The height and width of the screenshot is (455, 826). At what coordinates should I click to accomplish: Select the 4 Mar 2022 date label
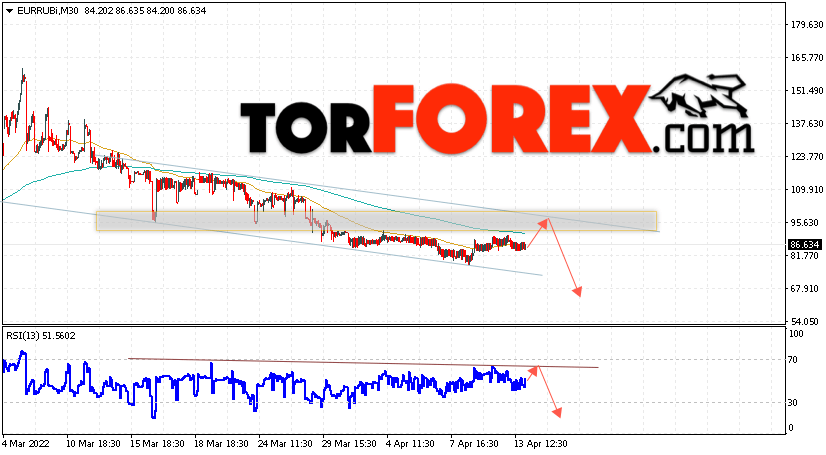click(x=26, y=444)
